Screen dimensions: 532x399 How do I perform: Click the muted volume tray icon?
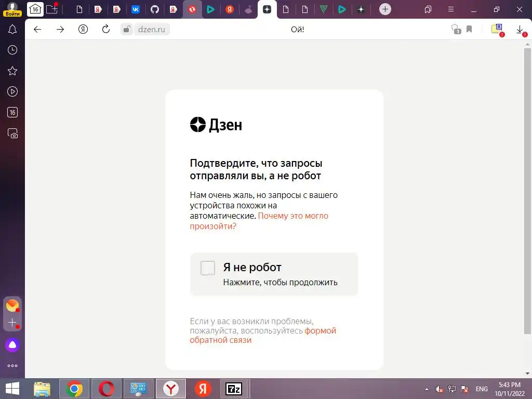(440, 389)
